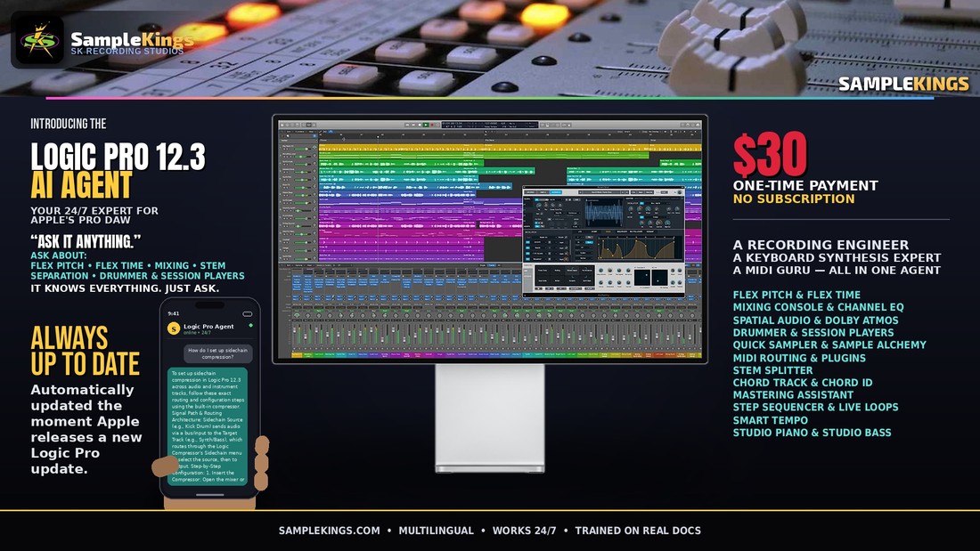Click "QUICK SAMPLER & SAMPLE ALCHEMY" feature
Viewport: 980px width, 551px height.
(x=829, y=344)
